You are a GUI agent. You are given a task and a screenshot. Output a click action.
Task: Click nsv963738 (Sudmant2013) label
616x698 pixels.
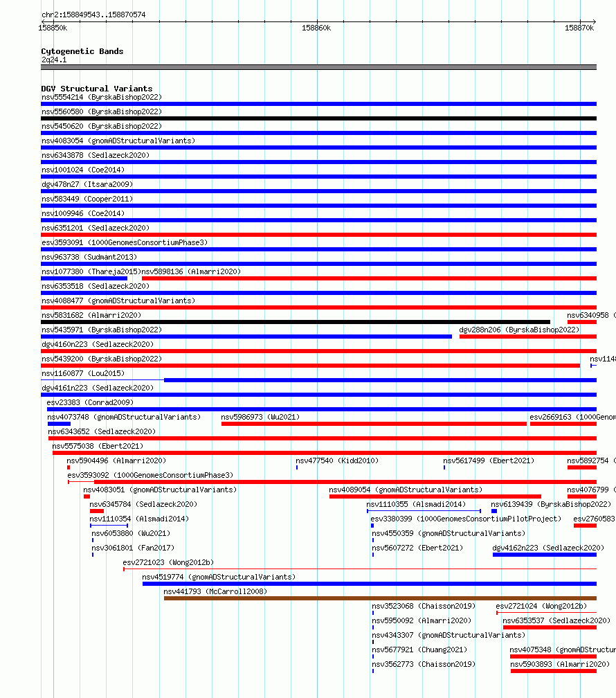pyautogui.click(x=89, y=257)
